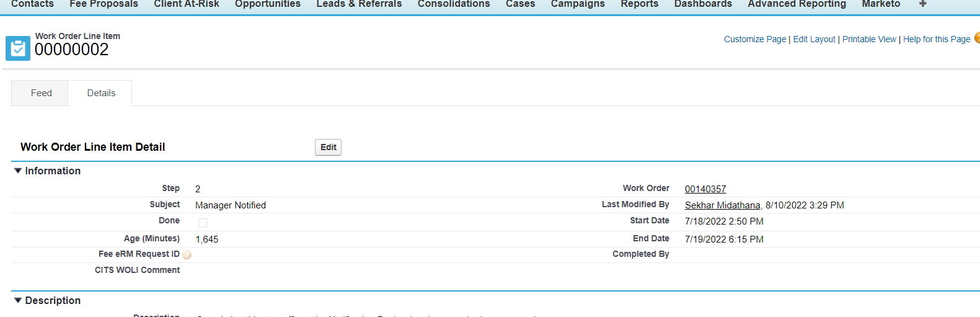The width and height of the screenshot is (980, 317).
Task: Click the Last Modified By label
Action: click(x=635, y=204)
